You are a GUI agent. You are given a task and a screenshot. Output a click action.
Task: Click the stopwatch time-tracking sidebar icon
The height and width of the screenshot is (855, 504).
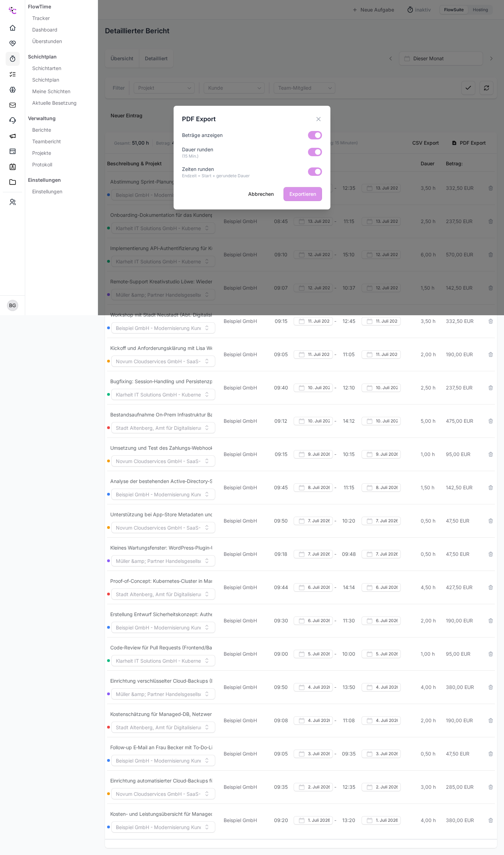click(13, 59)
